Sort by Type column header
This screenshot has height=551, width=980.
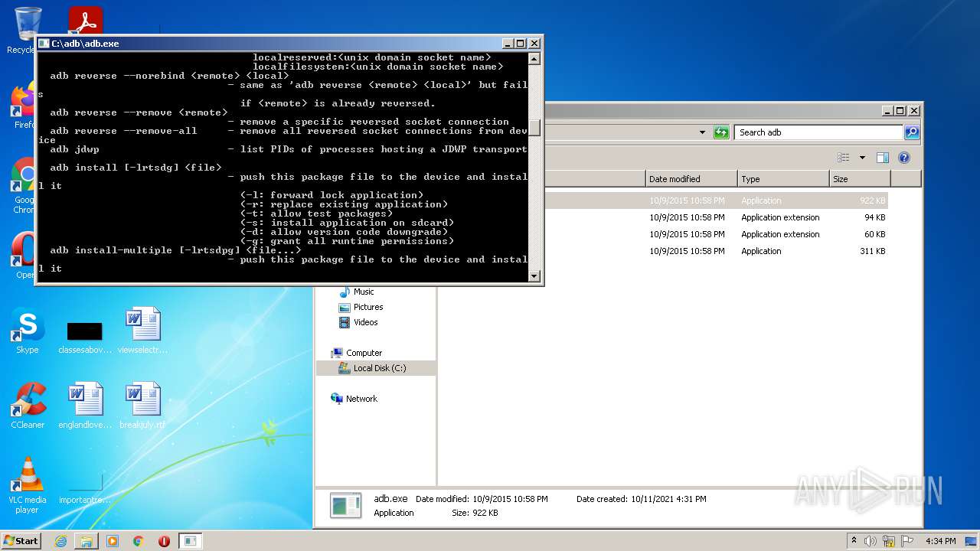point(783,179)
